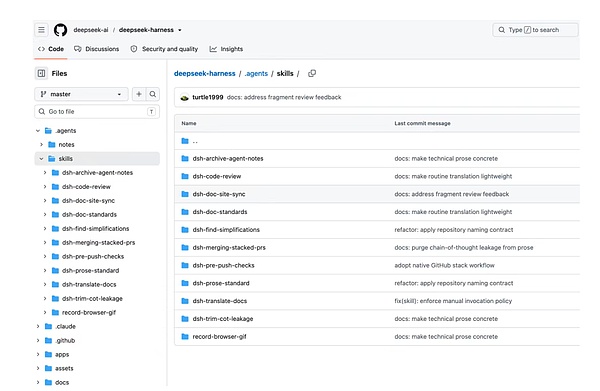This screenshot has width=600, height=391.
Task: Search files using magnifier button in sidebar
Action: [153, 94]
